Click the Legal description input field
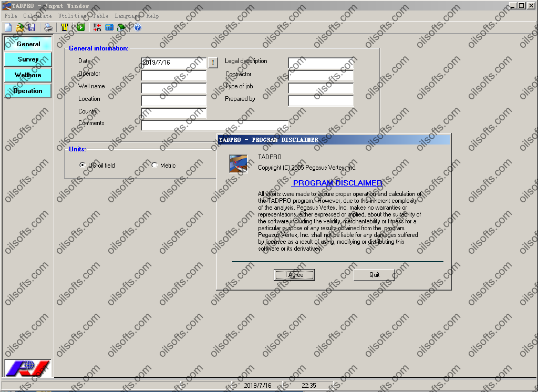 click(x=321, y=63)
